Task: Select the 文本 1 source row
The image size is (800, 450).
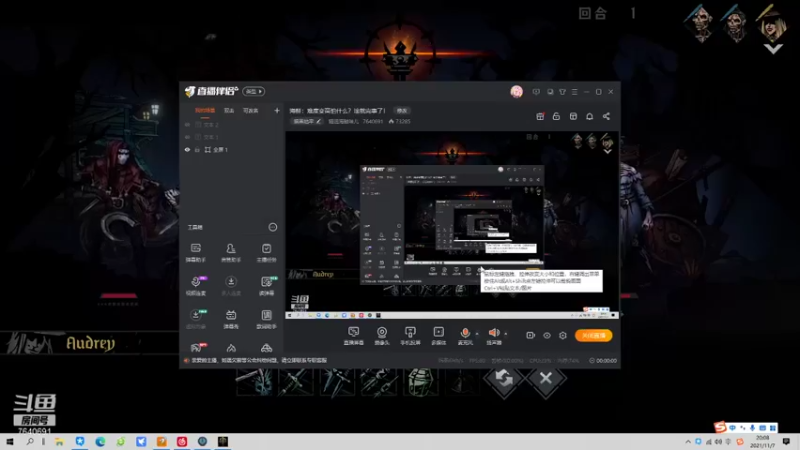Action: [232, 137]
